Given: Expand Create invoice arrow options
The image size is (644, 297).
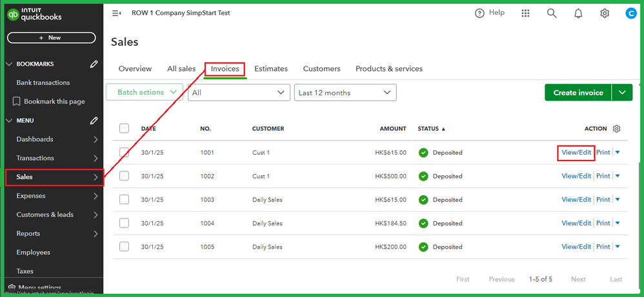Looking at the screenshot, I should [x=622, y=93].
